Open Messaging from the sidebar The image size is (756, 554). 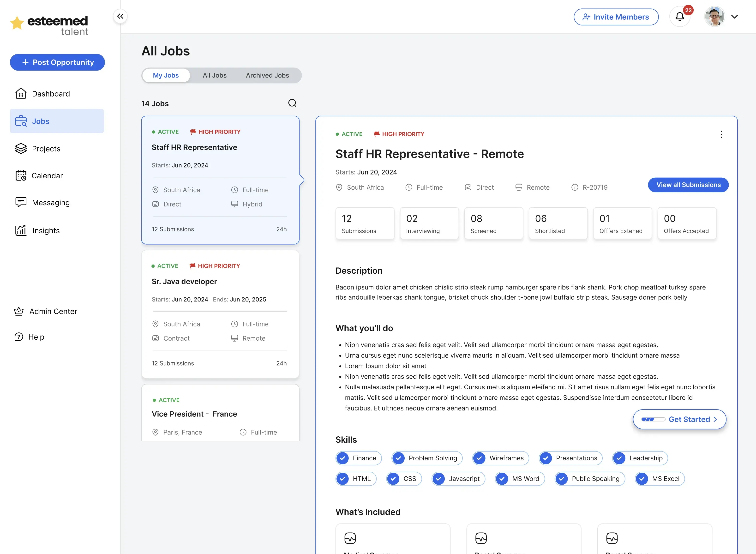click(x=51, y=202)
